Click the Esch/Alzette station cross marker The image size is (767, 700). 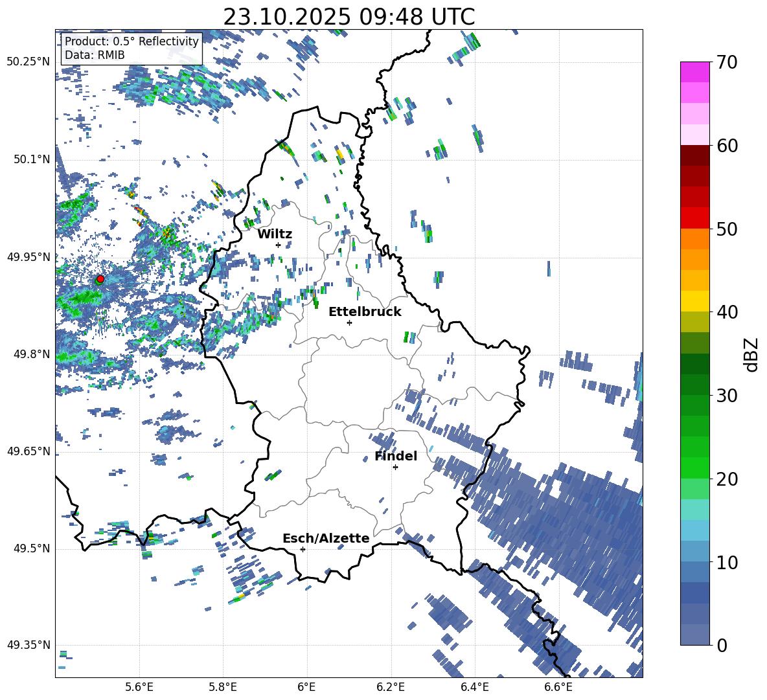coord(303,549)
